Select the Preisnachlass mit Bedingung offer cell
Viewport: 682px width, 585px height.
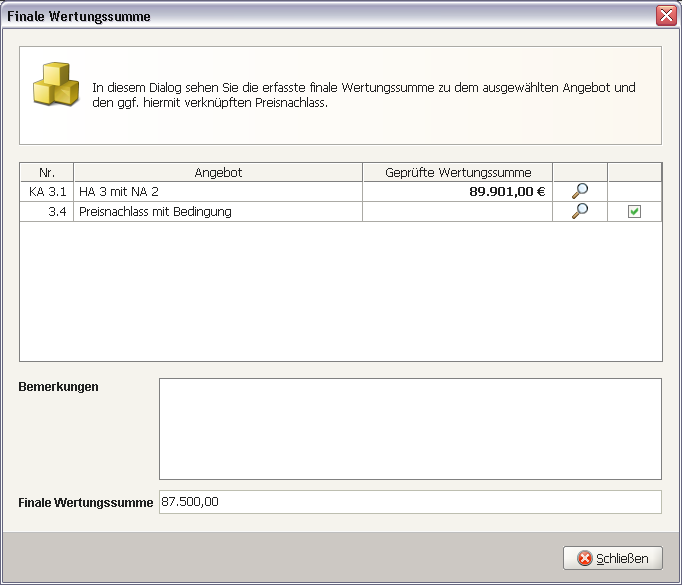(x=218, y=212)
